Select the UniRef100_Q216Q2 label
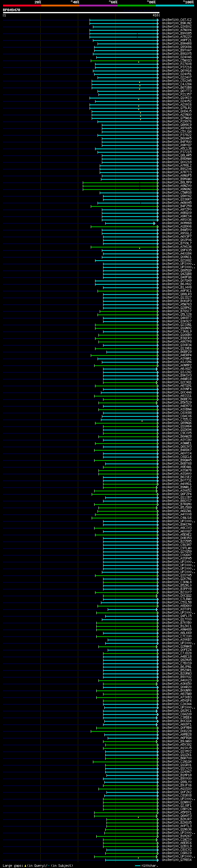197x868 pixels. pos(177,260)
